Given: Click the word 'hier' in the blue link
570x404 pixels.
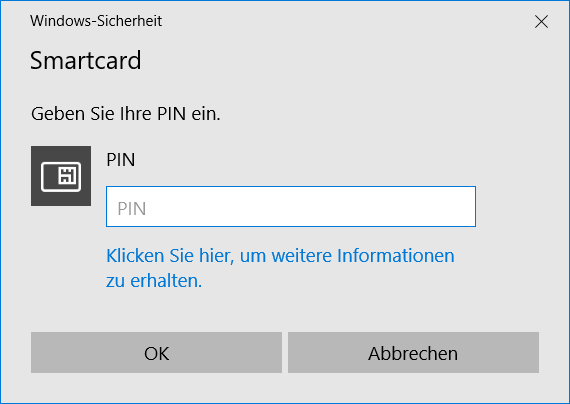Looking at the screenshot, I should pyautogui.click(x=216, y=256).
